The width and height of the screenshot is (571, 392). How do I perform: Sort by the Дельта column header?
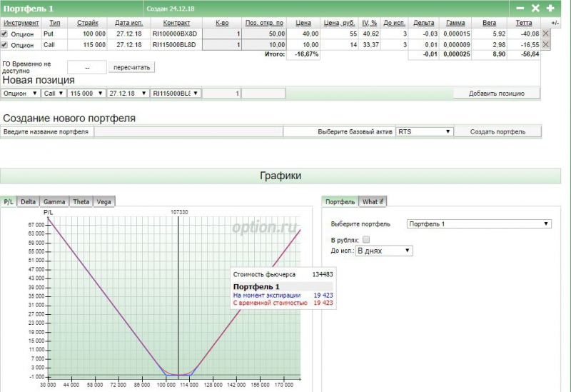(423, 23)
